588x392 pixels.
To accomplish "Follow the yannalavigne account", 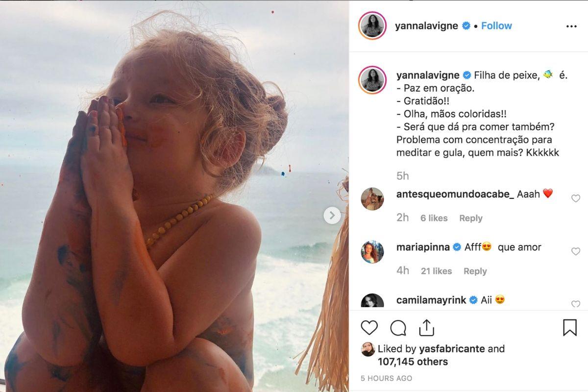I will (496, 26).
